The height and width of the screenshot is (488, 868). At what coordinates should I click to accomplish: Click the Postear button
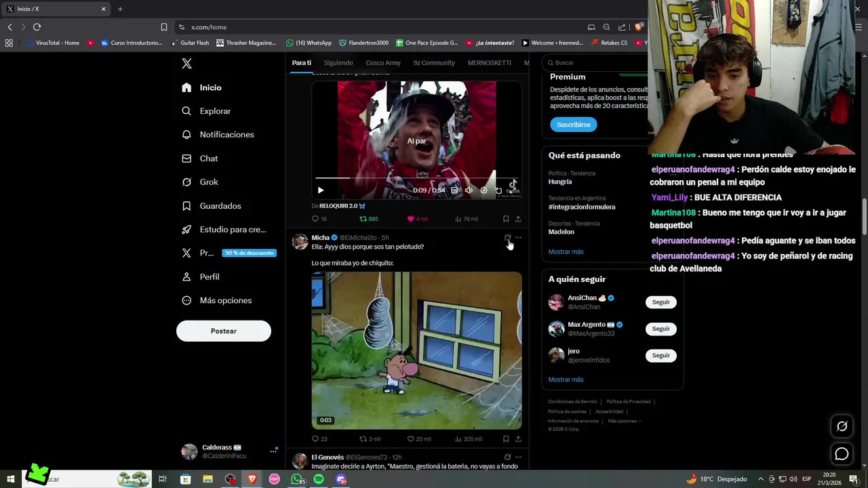(224, 331)
